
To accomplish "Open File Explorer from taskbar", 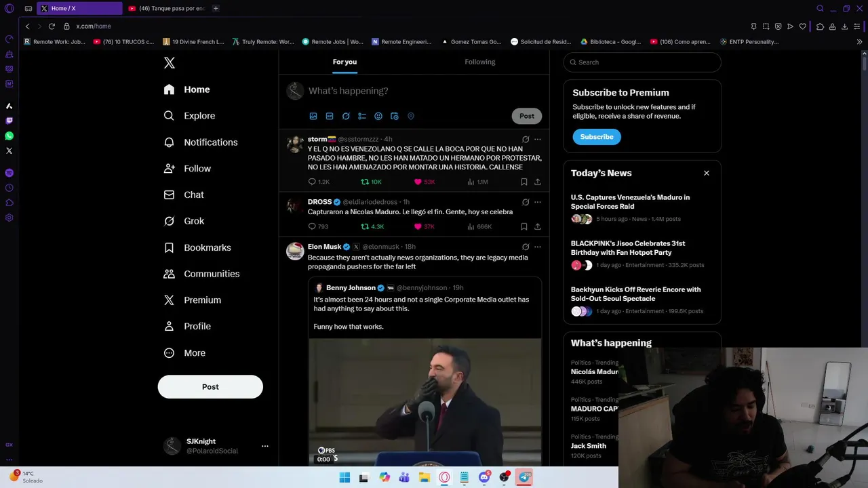I will click(x=425, y=477).
